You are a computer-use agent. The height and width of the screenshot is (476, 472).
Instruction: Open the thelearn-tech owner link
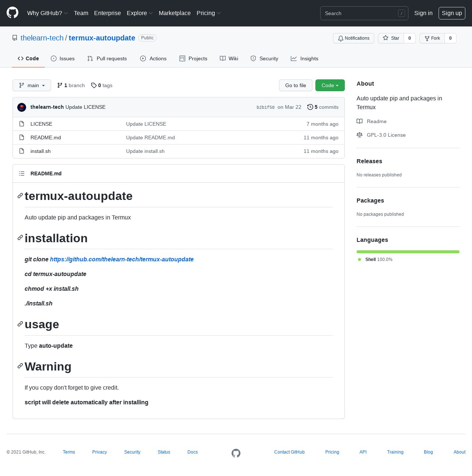click(x=42, y=38)
